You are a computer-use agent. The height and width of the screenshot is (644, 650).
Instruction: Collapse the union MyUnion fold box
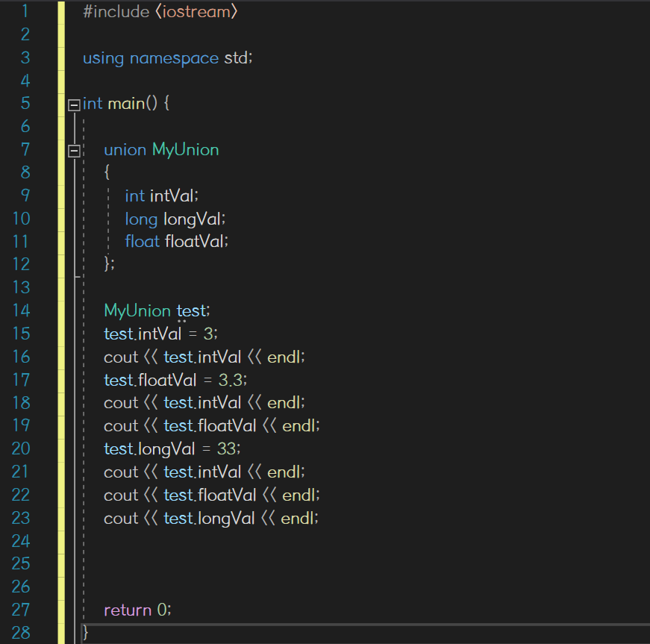[74, 151]
